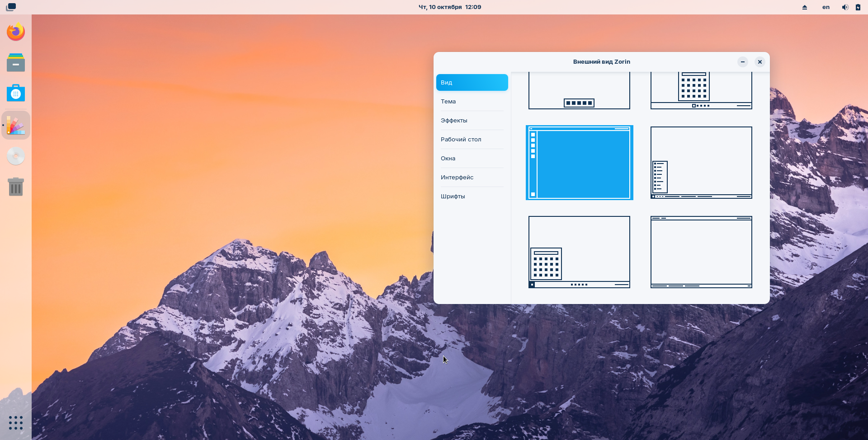The width and height of the screenshot is (868, 440).
Task: Choose layout with list menu at bottom-left
Action: click(x=701, y=163)
